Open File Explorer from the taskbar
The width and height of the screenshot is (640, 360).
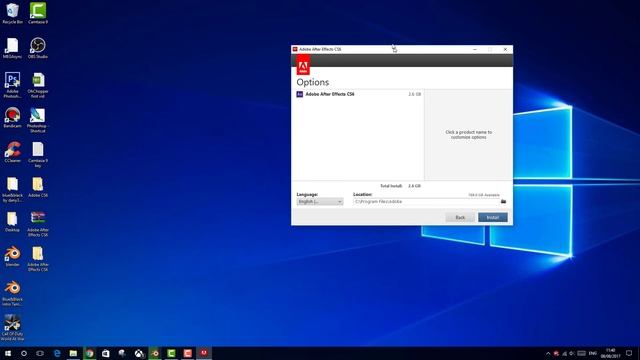coord(73,353)
